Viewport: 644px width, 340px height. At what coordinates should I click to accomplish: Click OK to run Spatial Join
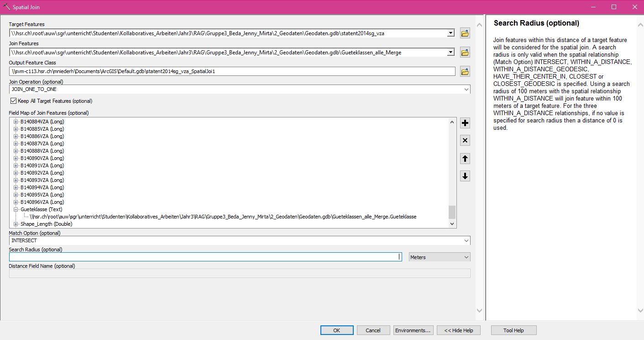click(x=336, y=330)
